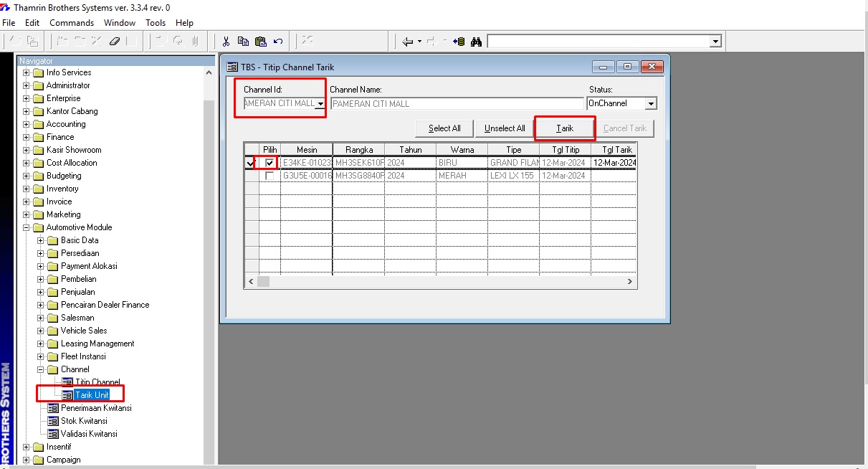Click the binoculars Find icon
This screenshot has height=469, width=868.
[476, 42]
